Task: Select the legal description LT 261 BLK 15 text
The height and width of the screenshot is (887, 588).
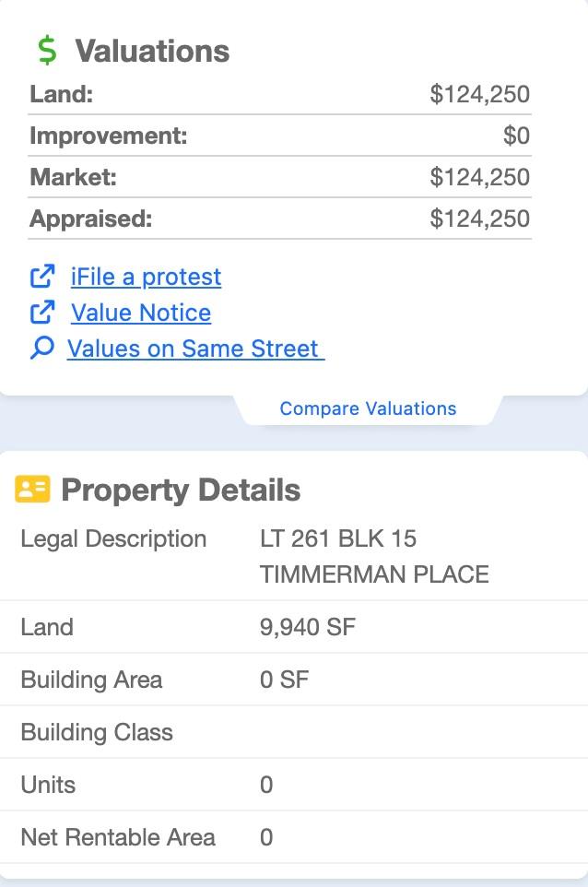Action: click(x=338, y=538)
